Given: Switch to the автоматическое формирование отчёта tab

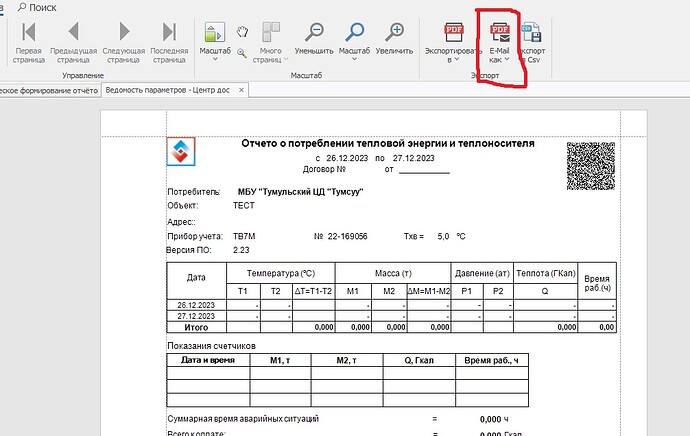Looking at the screenshot, I should 49,90.
